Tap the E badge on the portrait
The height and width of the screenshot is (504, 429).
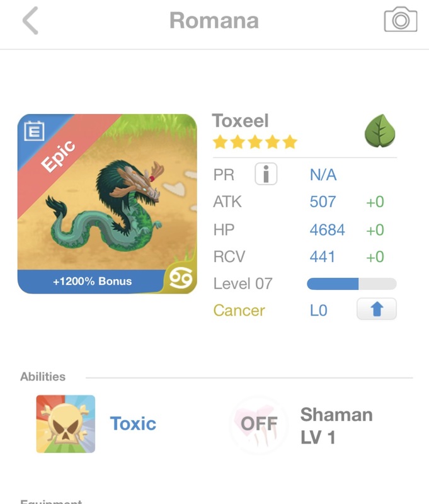click(x=33, y=131)
